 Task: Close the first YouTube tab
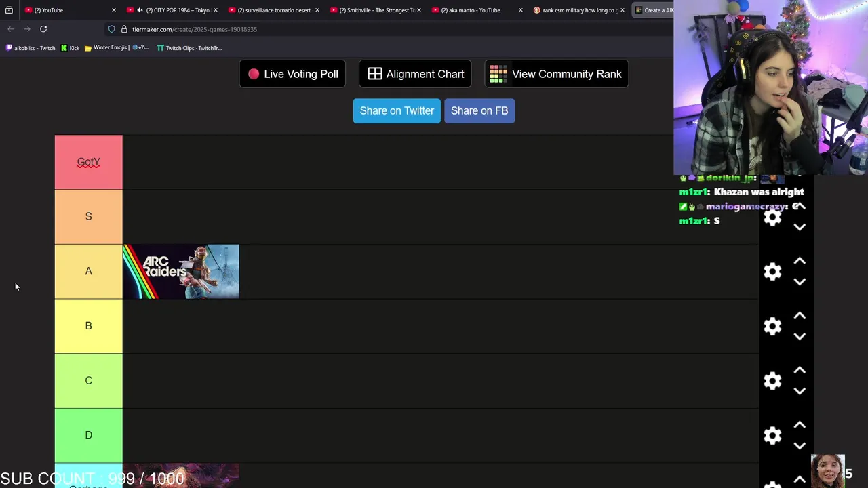click(113, 10)
